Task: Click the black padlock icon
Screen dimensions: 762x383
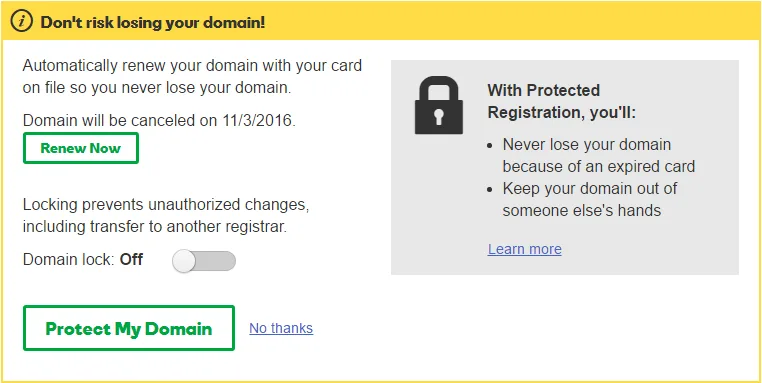Action: point(439,105)
